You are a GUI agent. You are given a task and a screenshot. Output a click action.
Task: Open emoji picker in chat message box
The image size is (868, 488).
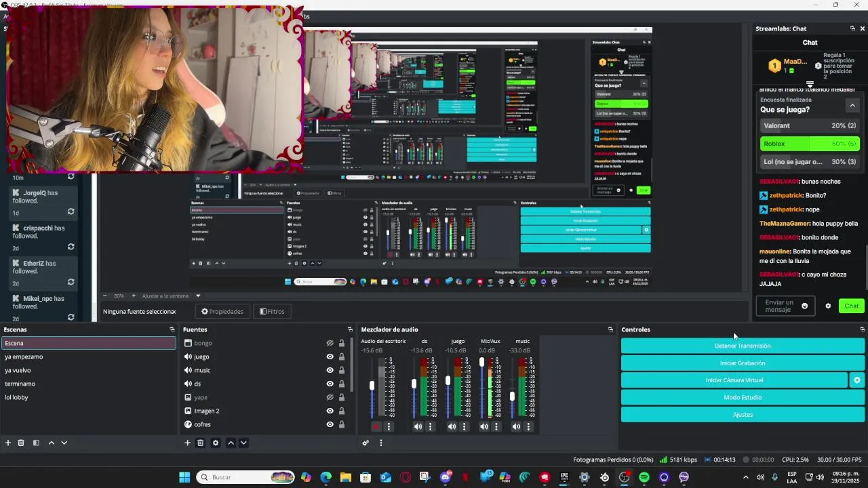pyautogui.click(x=805, y=306)
